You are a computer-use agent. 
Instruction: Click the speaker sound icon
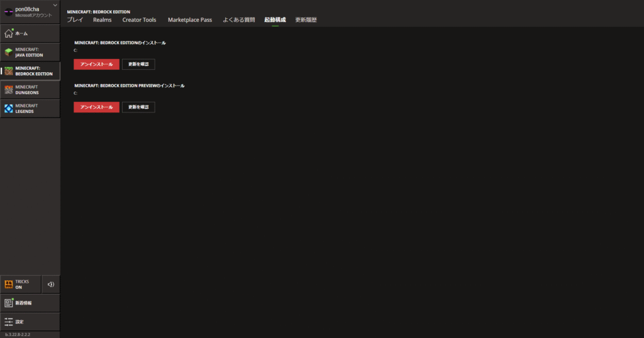[x=51, y=284]
